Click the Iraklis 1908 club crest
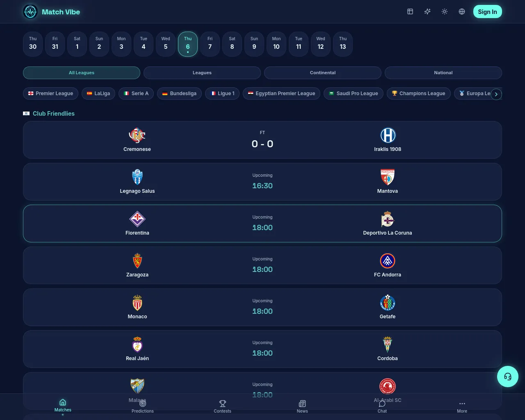525x420 pixels. coord(388,135)
